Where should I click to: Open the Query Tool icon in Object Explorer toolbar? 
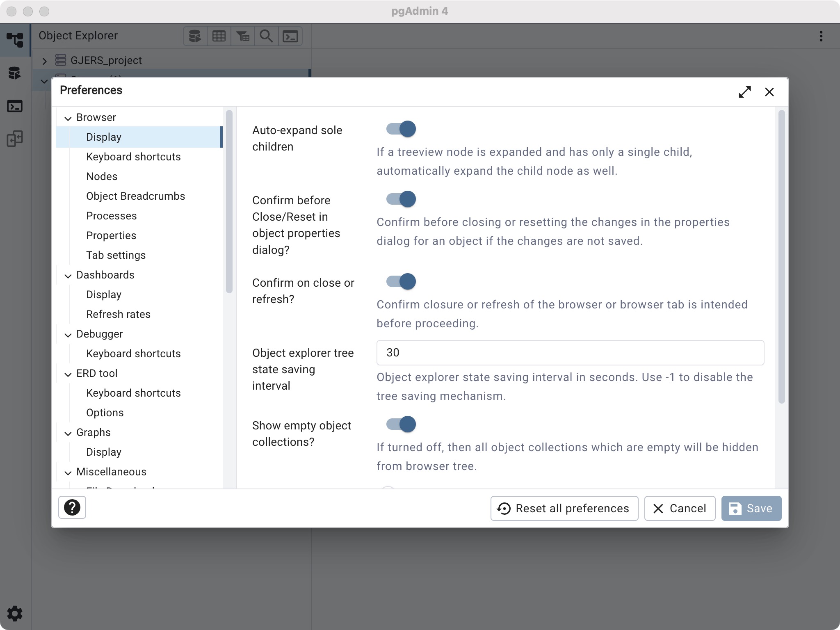pyautogui.click(x=195, y=37)
